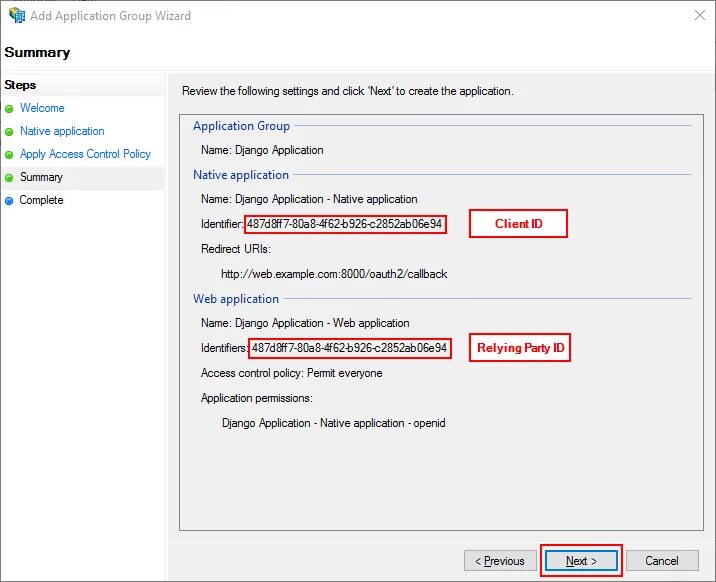Open the Apply Access Control Policy step

(85, 154)
